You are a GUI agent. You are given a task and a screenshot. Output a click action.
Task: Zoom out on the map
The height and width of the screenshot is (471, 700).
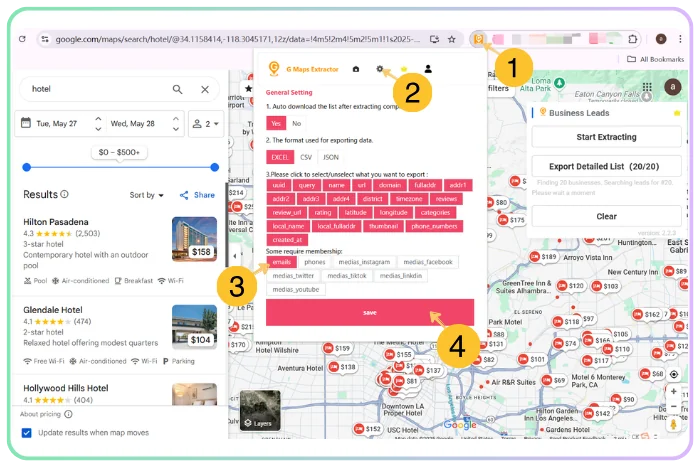click(673, 407)
